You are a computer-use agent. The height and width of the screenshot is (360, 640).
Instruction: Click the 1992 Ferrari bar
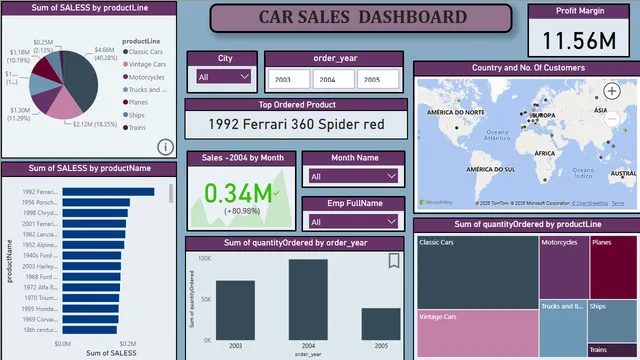[108, 192]
